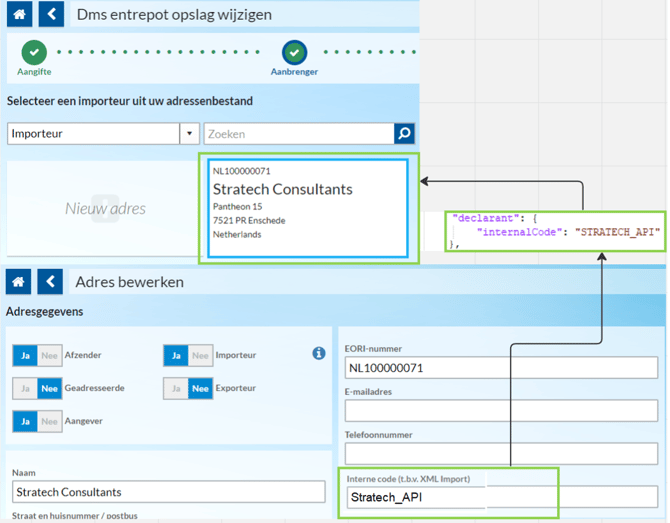
Task: Click the search magnifier icon
Action: pos(404,134)
